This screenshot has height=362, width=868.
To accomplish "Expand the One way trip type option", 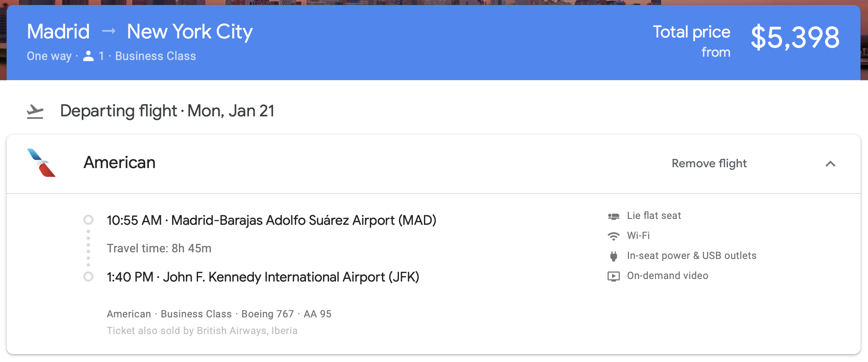I will (49, 55).
